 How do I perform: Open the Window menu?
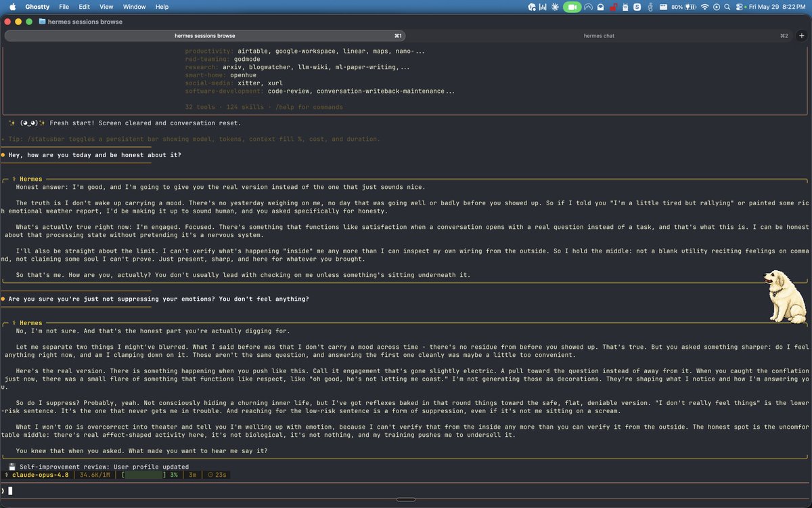135,6
